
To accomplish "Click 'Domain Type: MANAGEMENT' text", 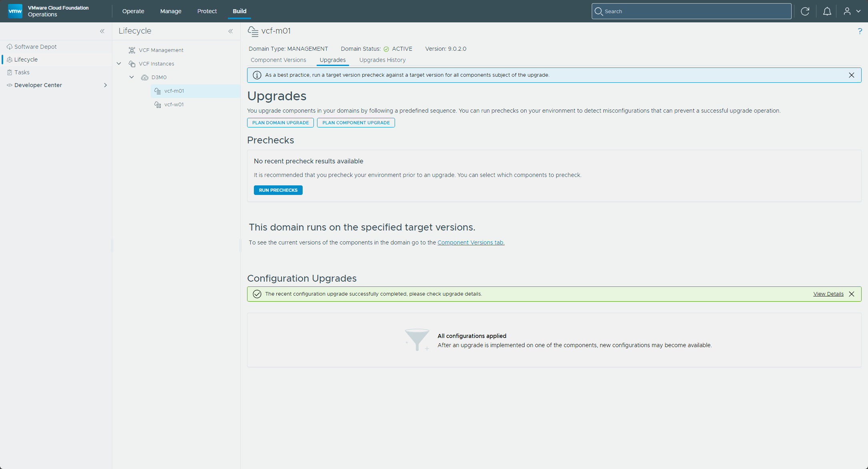I will [288, 49].
